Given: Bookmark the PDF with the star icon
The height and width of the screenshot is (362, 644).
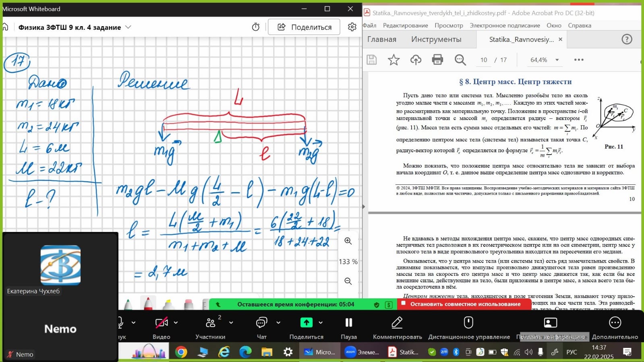Looking at the screenshot, I should click(x=393, y=60).
